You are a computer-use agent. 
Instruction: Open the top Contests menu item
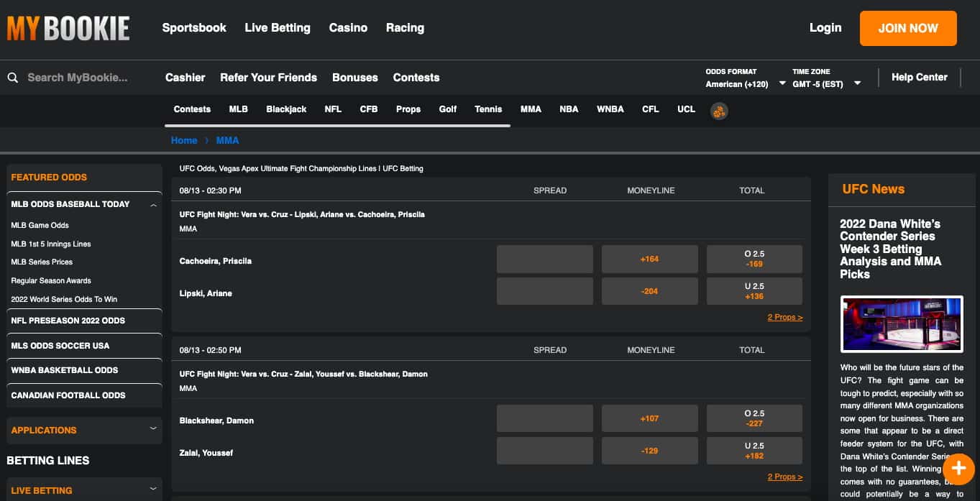tap(416, 78)
